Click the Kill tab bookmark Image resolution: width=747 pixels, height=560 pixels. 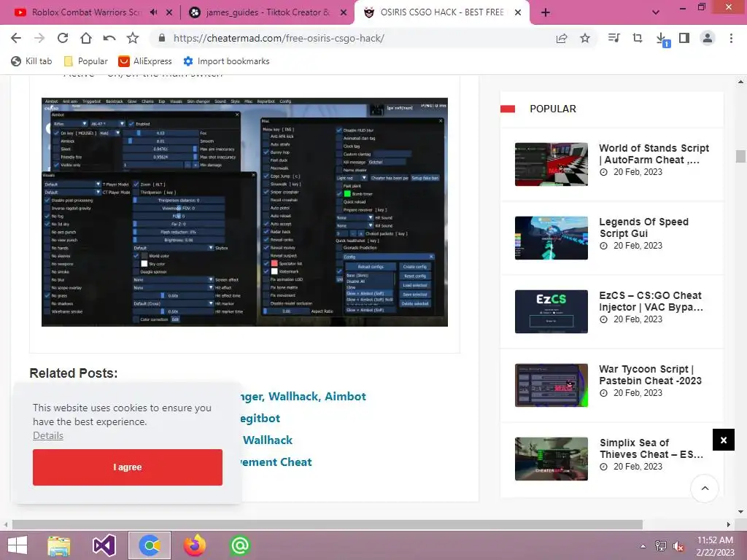pos(31,61)
